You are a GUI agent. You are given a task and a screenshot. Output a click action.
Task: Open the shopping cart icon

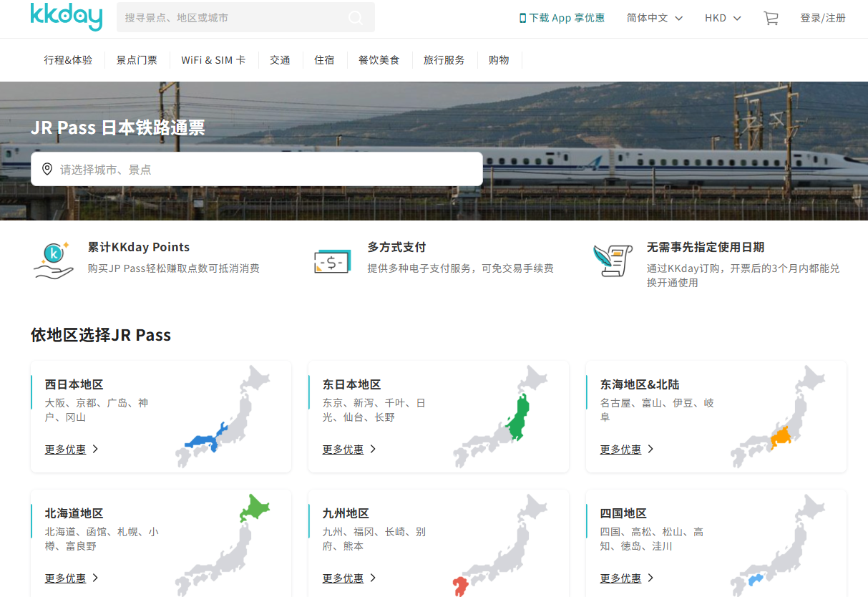[771, 19]
